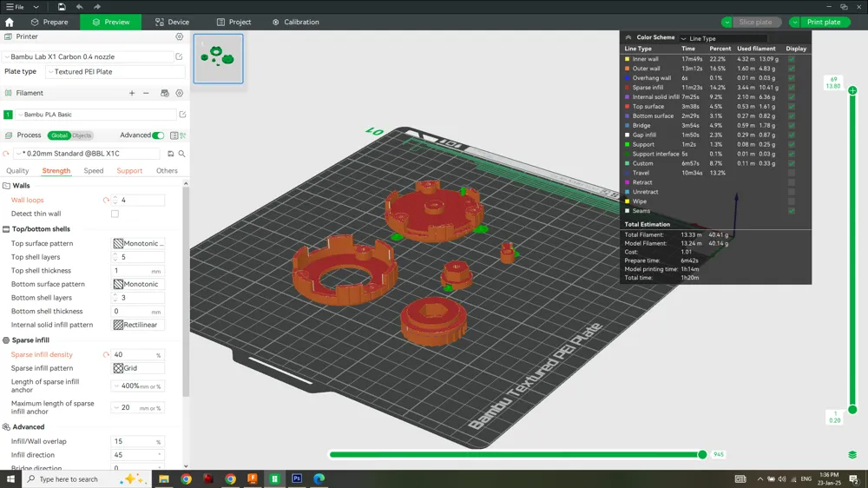Switch to the Device tab
This screenshot has height=488, width=868.
172,23
